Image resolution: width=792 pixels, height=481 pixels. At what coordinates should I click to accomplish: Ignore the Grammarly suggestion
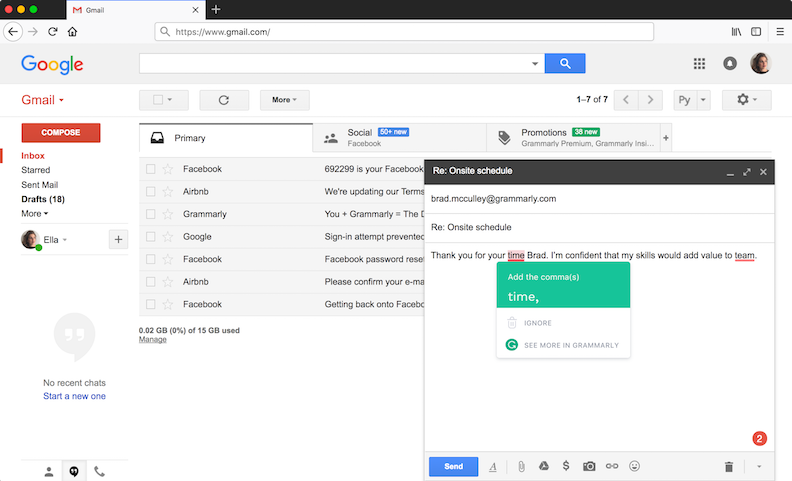click(x=537, y=323)
